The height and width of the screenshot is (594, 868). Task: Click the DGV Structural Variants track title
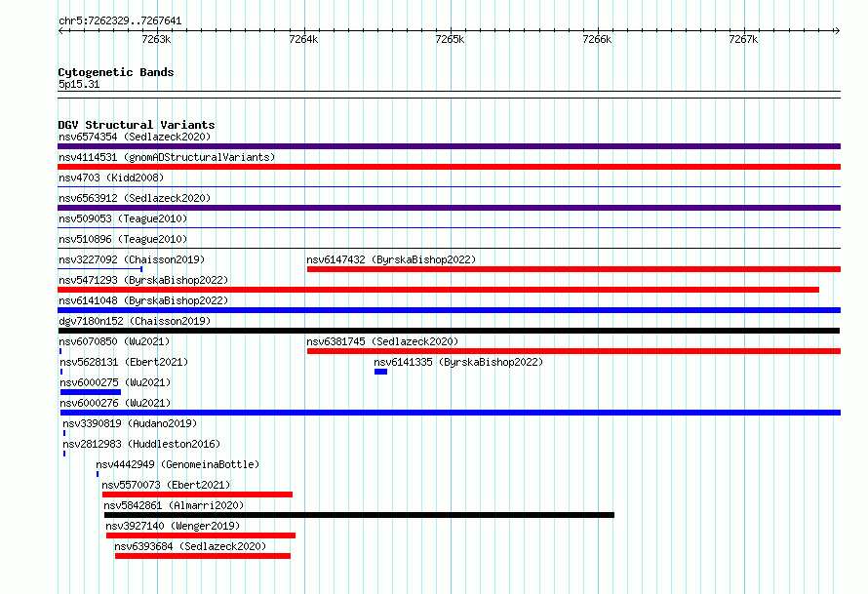pyautogui.click(x=137, y=125)
